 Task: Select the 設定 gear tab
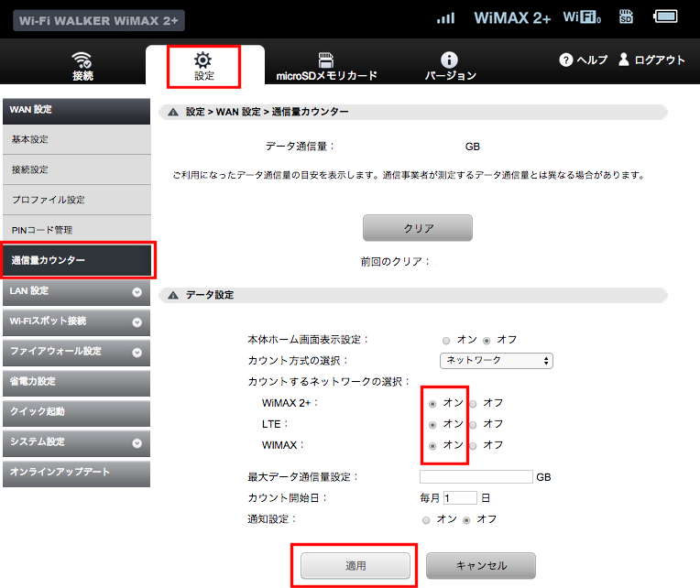pos(203,66)
